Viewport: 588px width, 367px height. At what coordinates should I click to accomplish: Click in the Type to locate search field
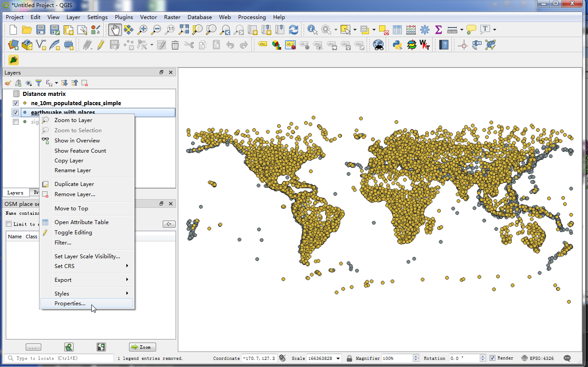pyautogui.click(x=60, y=358)
